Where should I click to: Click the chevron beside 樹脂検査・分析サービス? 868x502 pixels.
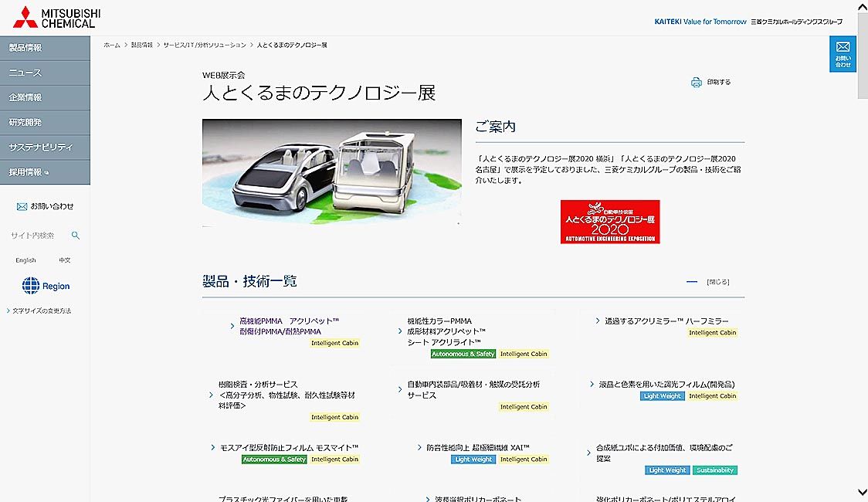click(x=211, y=395)
